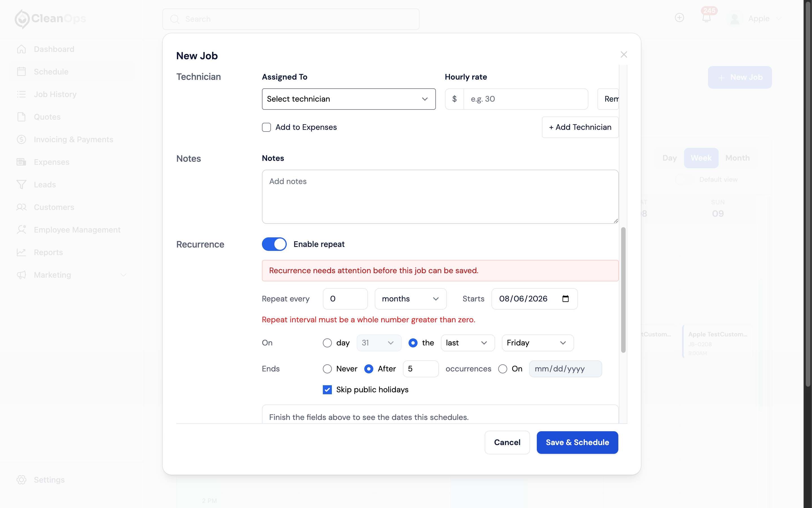Switch to Month view tab

(x=738, y=158)
